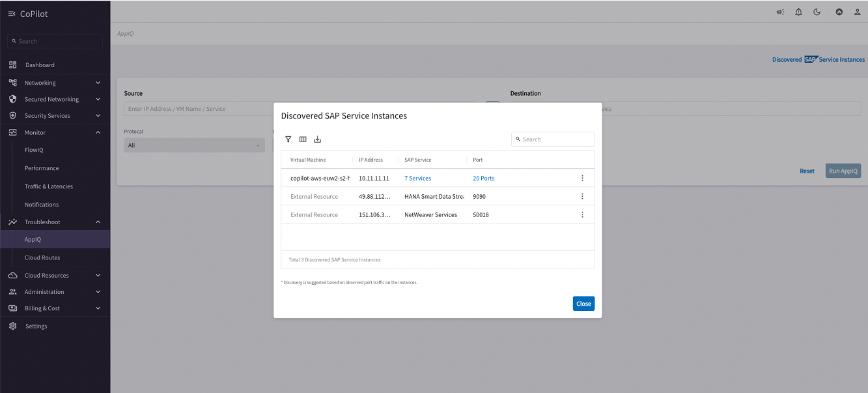Click the announcements megaphone icon

[x=780, y=11]
